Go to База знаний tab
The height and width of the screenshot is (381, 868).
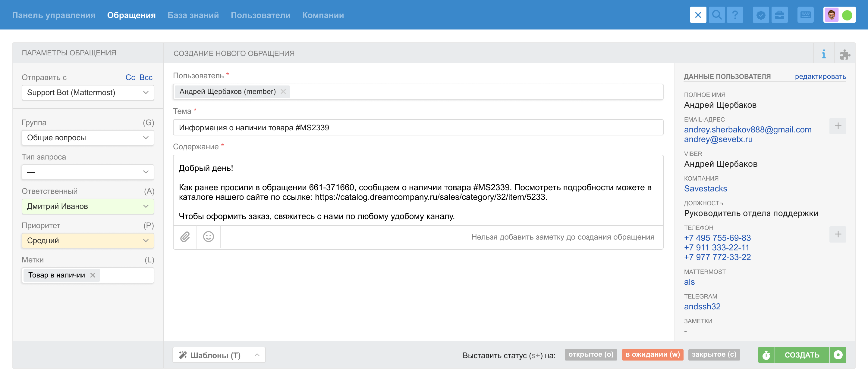tap(193, 15)
